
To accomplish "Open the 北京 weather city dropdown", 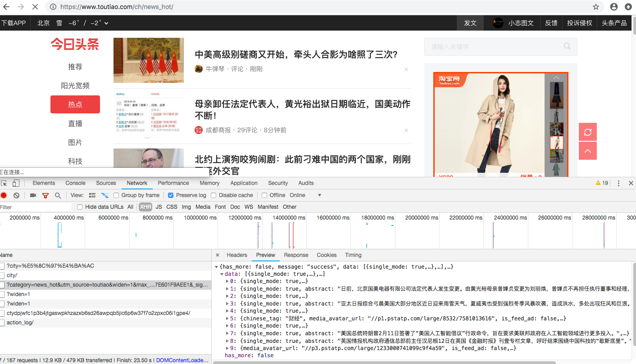I will coord(72,23).
